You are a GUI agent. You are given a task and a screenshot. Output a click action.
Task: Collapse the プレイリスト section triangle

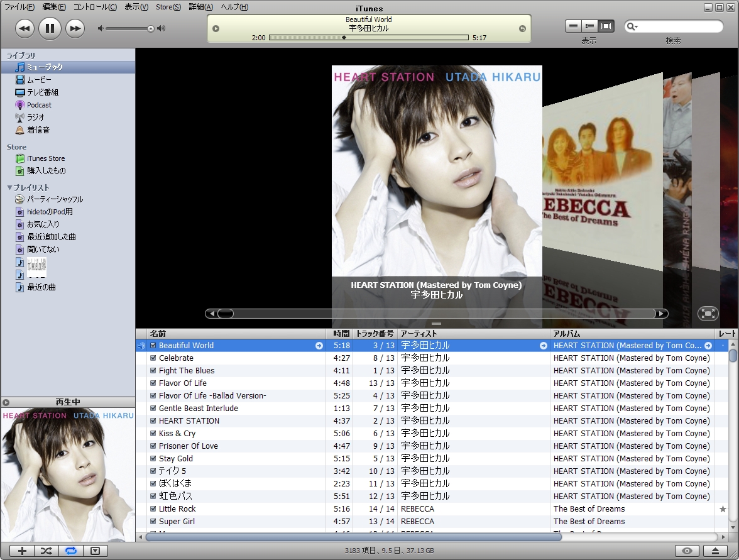[x=9, y=187]
